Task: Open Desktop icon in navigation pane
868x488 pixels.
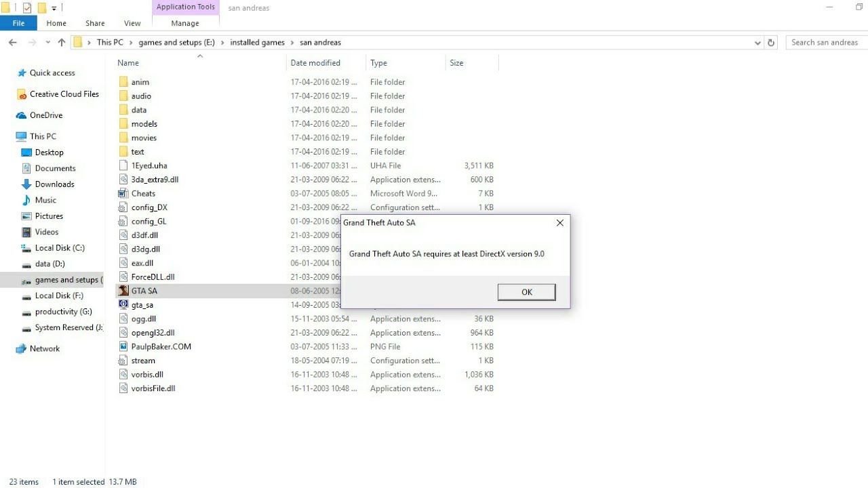Action: coord(26,152)
